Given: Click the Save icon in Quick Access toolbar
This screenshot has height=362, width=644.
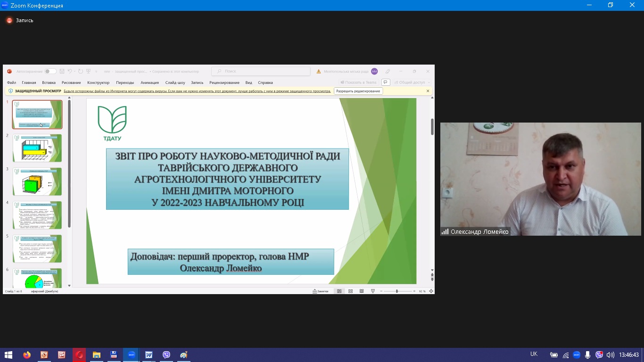Looking at the screenshot, I should [x=62, y=72].
